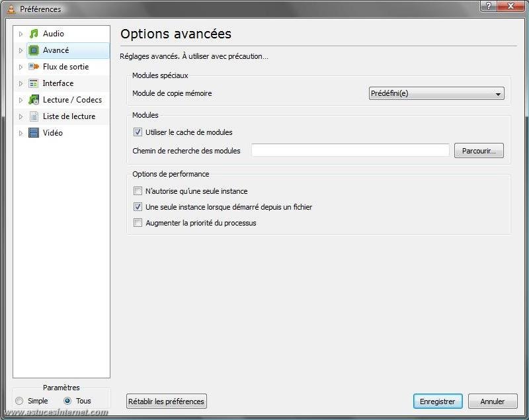Image resolution: width=529 pixels, height=420 pixels.
Task: Expand the Liste de lecture arrow
Action: [x=20, y=116]
